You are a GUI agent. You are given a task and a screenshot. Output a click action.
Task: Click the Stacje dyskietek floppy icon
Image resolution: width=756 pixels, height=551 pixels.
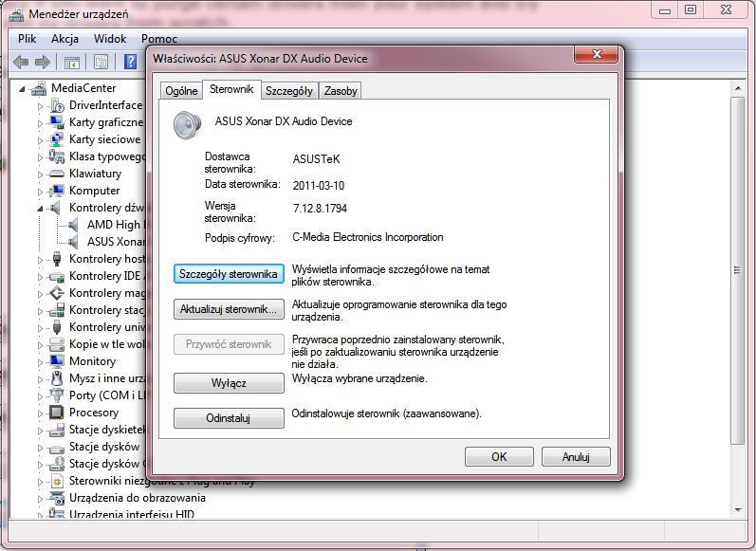point(56,430)
